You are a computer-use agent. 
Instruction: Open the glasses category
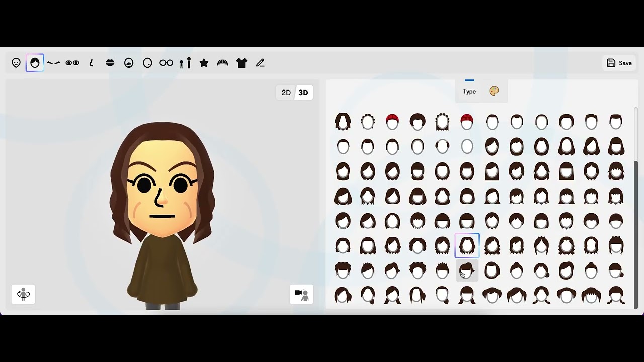click(166, 63)
